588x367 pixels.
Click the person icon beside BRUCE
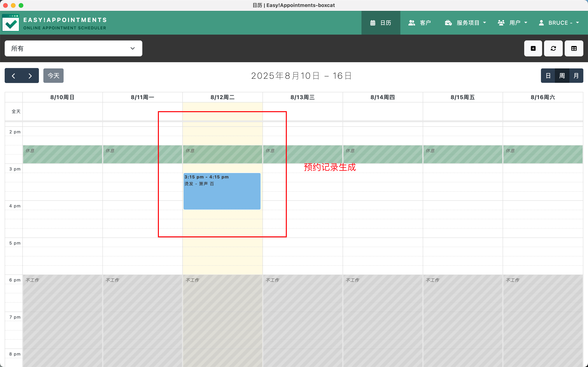[x=541, y=23]
